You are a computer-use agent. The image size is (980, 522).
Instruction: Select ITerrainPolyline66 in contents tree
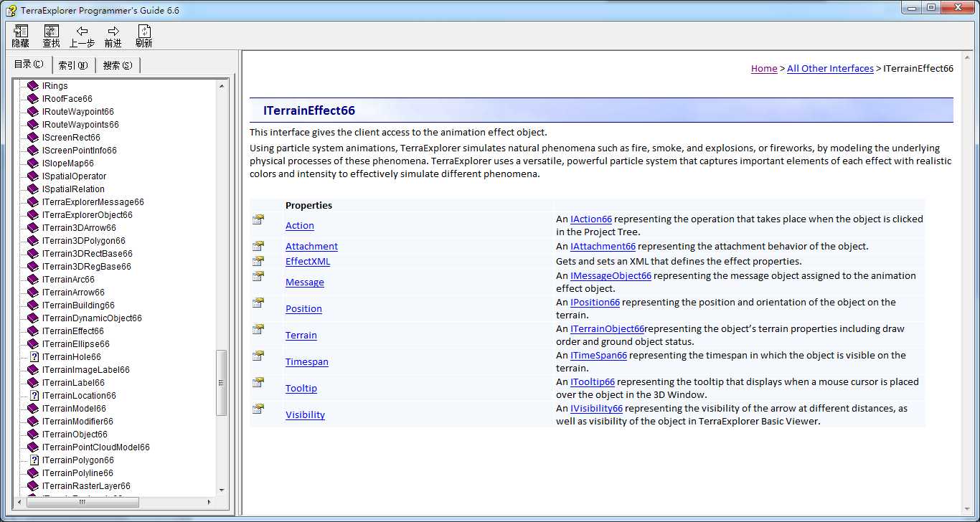click(x=77, y=473)
